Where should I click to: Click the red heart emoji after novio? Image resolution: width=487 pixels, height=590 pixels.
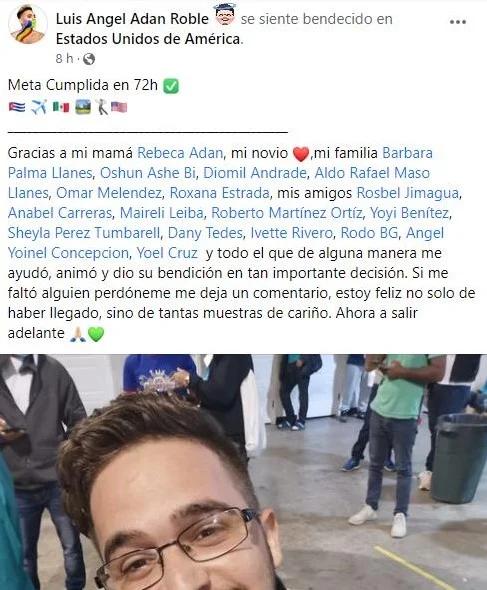tap(301, 154)
